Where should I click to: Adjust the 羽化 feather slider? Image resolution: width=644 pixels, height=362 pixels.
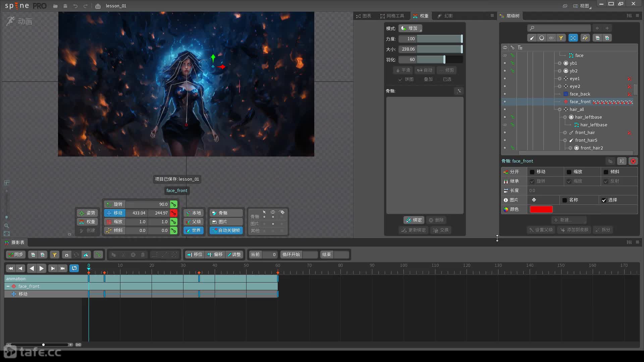coord(440,60)
